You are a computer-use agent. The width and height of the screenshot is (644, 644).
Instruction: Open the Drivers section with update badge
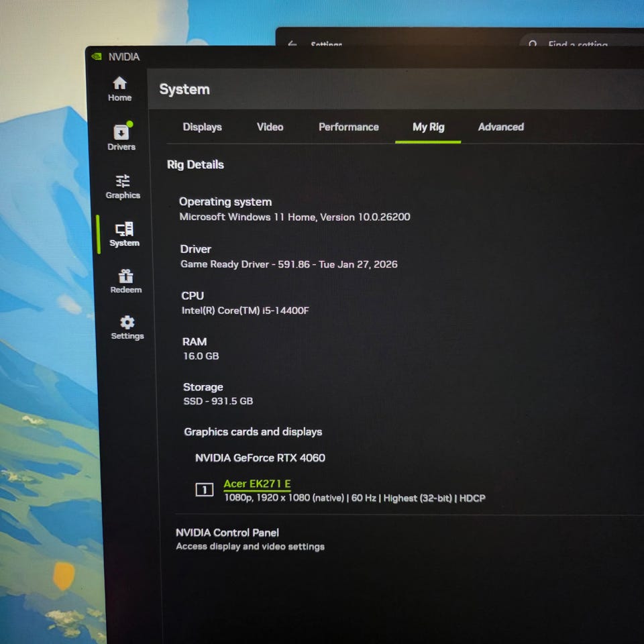coord(121,137)
